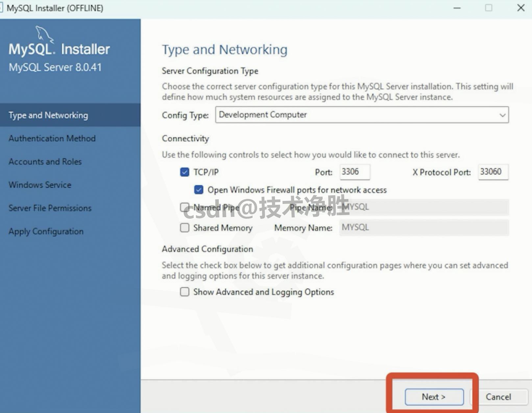Click the Memory Name field
532x413 pixels.
click(424, 228)
